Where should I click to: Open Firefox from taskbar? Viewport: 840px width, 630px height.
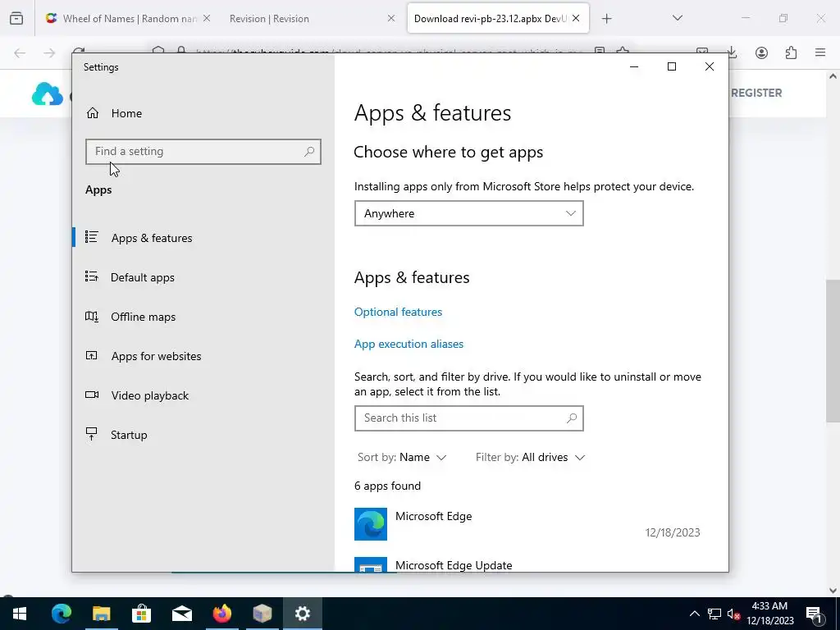pos(221,614)
